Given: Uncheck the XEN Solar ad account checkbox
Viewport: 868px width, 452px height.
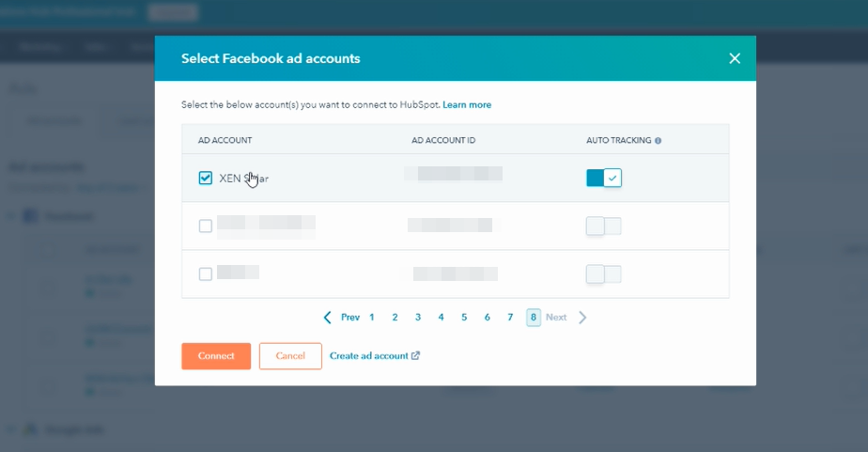Looking at the screenshot, I should tap(206, 178).
